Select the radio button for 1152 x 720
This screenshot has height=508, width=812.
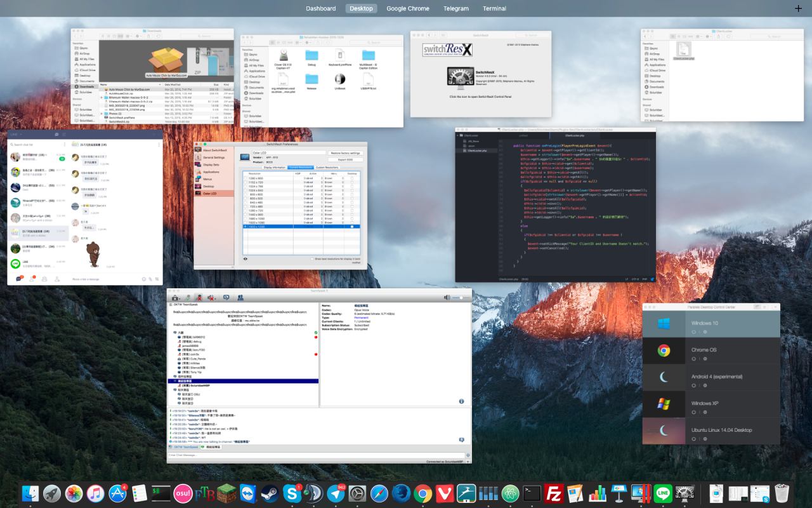pos(246,182)
